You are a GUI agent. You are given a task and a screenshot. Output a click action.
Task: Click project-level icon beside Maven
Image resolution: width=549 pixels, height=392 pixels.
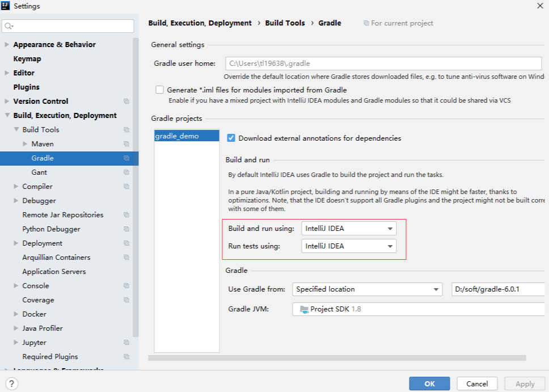126,144
